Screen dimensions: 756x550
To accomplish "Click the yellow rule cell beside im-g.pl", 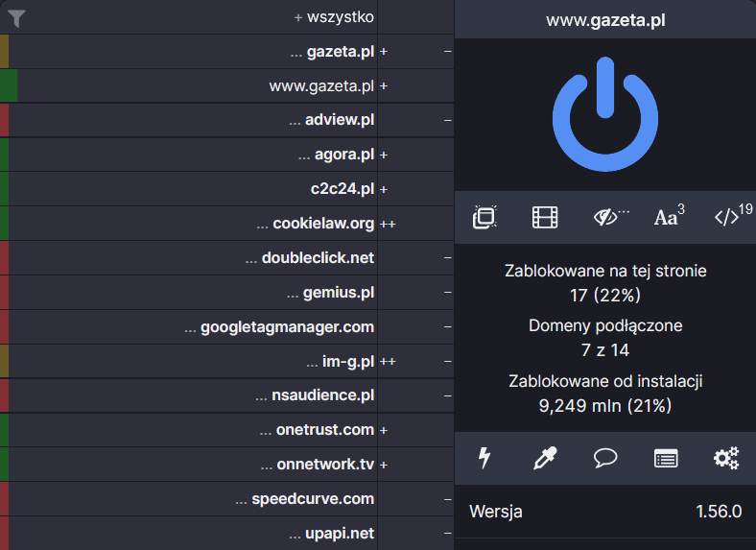I will 5,361.
